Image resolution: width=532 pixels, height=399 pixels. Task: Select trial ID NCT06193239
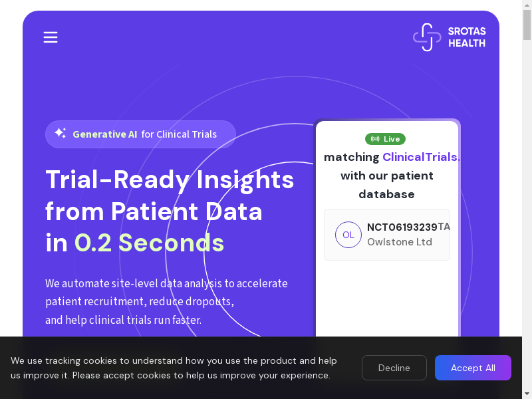pyautogui.click(x=402, y=227)
